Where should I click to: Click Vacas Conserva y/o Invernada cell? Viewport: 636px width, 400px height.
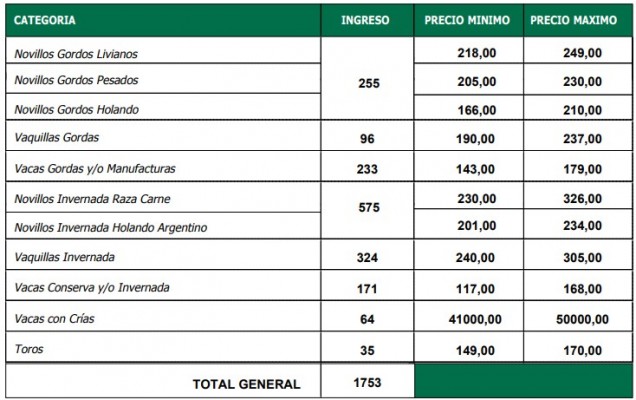163,285
